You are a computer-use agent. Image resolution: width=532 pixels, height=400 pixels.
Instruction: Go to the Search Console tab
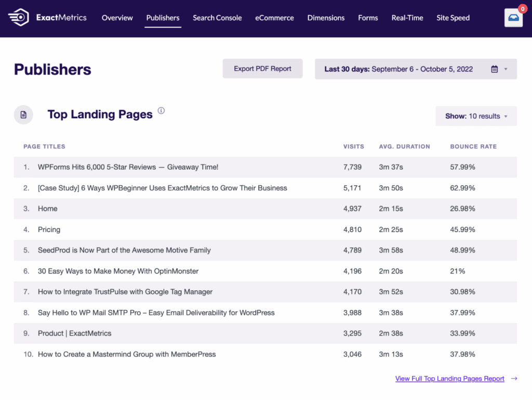pos(217,18)
